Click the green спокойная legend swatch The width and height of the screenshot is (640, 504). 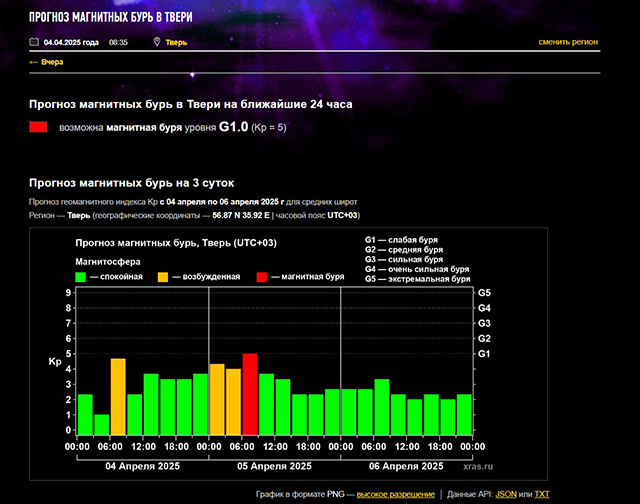pos(80,277)
